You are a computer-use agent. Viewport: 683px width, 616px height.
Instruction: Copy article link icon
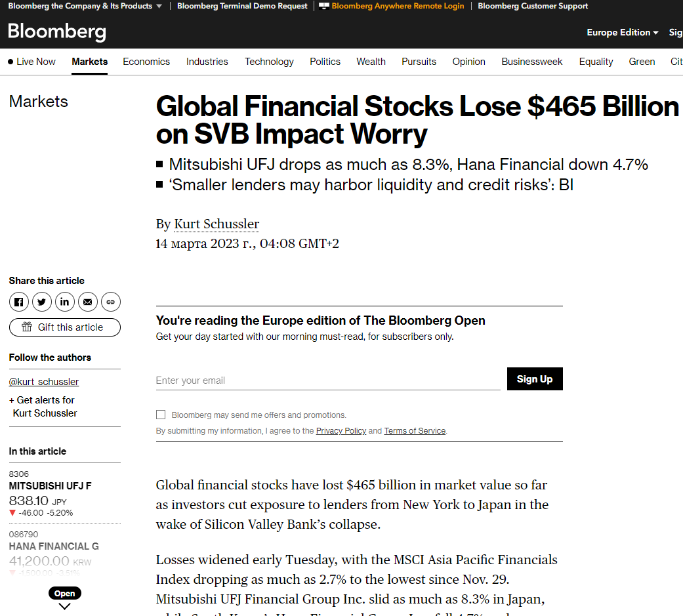pos(111,302)
